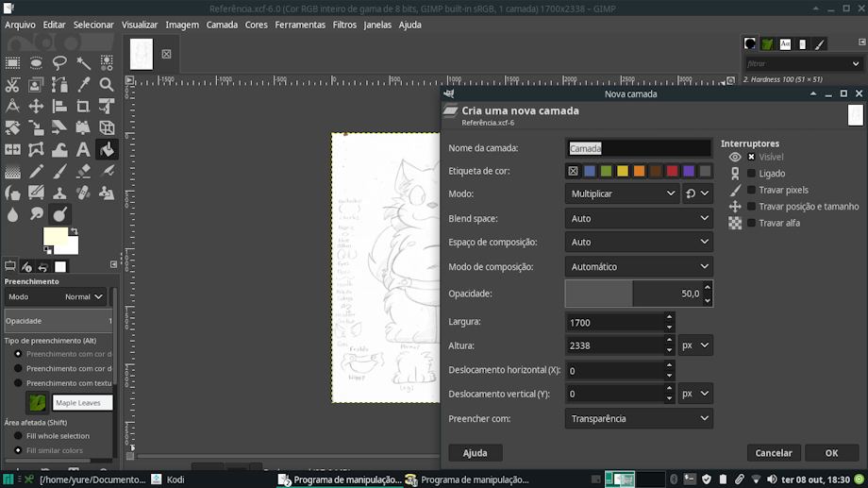This screenshot has height=488, width=868.
Task: Select the Crop tool
Action: point(83,106)
